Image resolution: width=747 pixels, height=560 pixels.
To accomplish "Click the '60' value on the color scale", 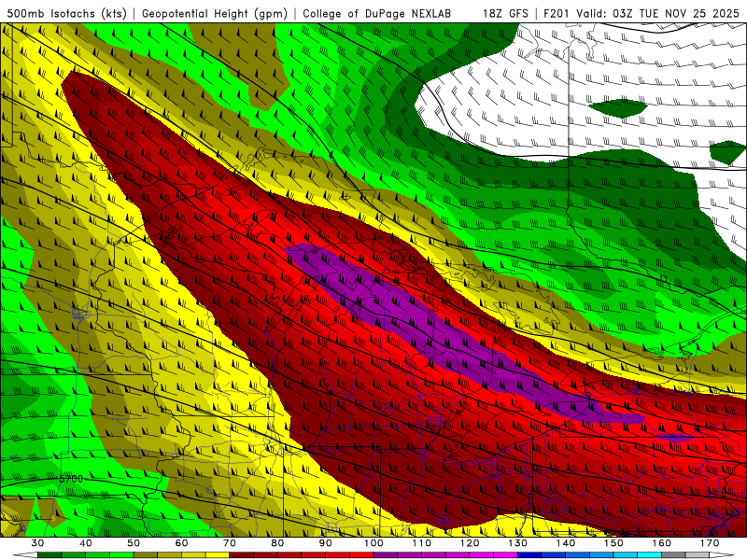I will [181, 543].
